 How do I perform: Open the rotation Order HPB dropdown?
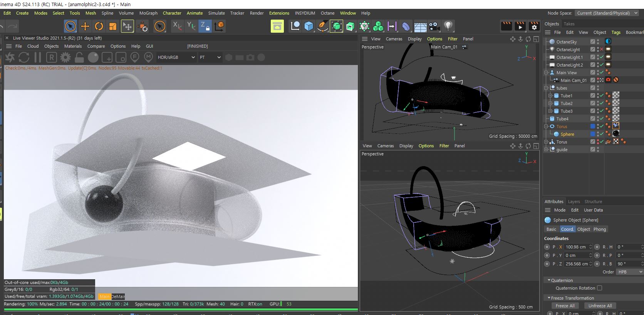[x=629, y=272]
